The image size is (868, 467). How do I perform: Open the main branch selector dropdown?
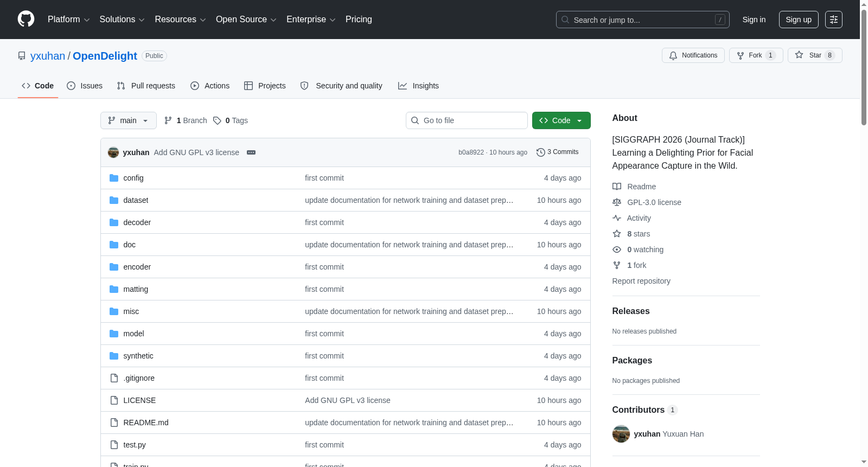(129, 120)
